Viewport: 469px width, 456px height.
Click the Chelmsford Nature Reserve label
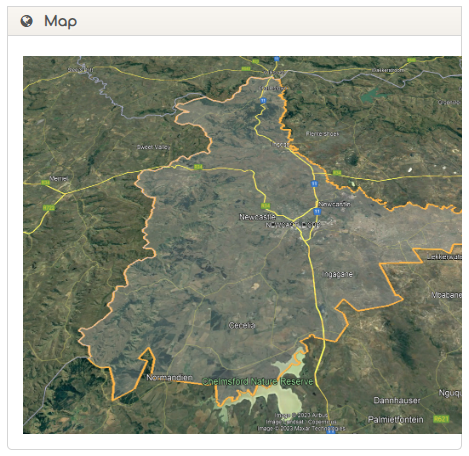tap(257, 381)
